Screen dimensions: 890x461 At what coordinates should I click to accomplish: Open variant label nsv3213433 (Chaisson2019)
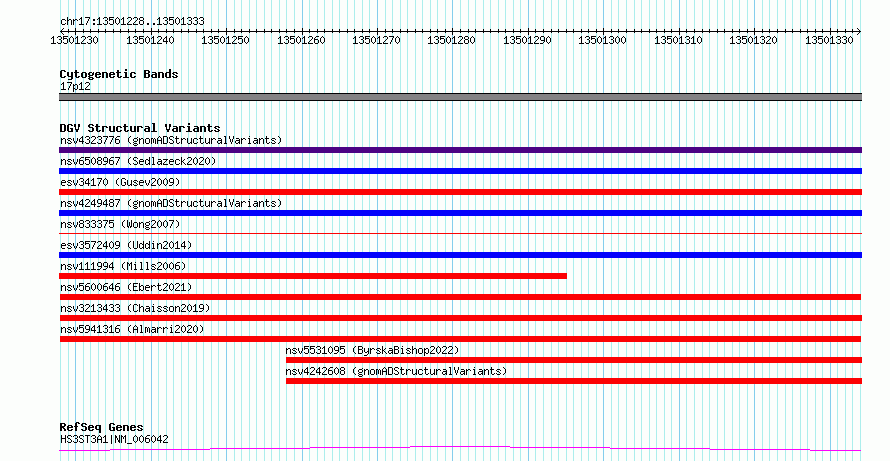tap(135, 308)
